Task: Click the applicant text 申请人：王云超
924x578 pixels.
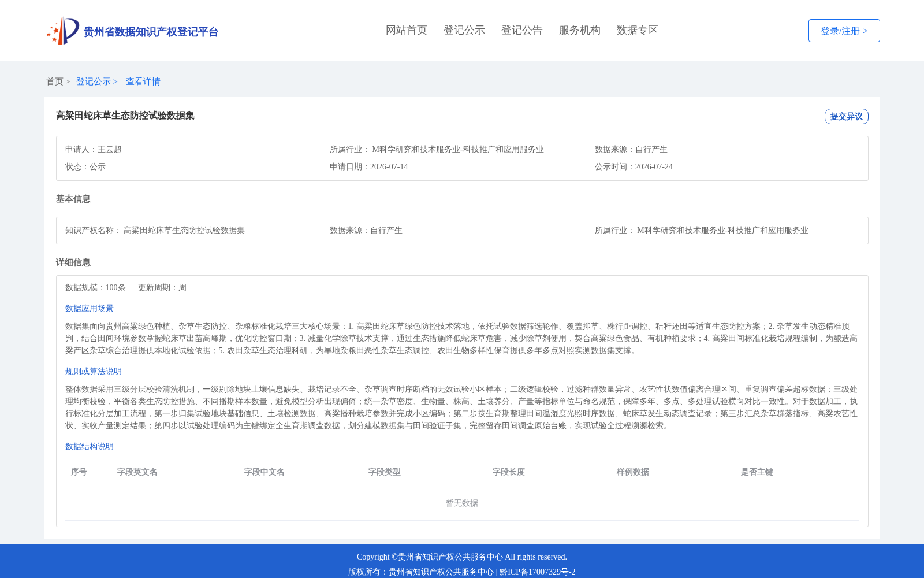Action: [x=94, y=149]
